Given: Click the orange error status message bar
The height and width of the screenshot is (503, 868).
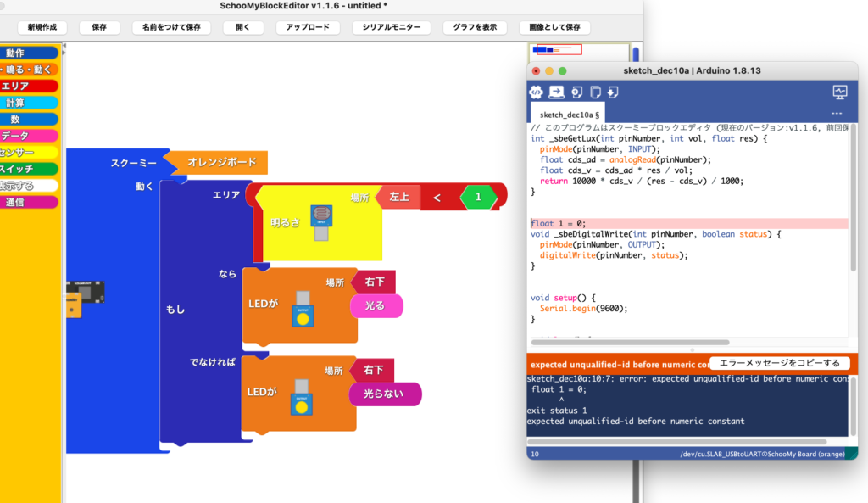Looking at the screenshot, I should point(618,364).
